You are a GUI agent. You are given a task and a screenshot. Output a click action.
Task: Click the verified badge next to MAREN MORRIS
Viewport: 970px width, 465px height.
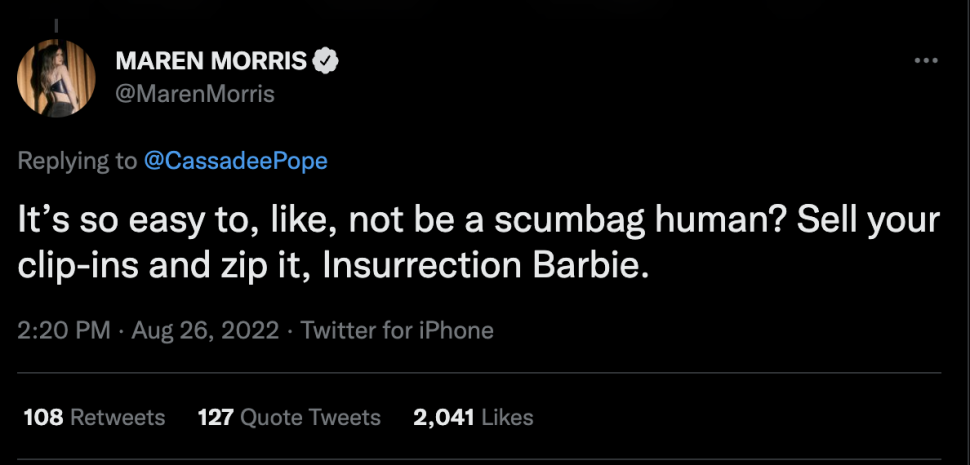pyautogui.click(x=326, y=62)
